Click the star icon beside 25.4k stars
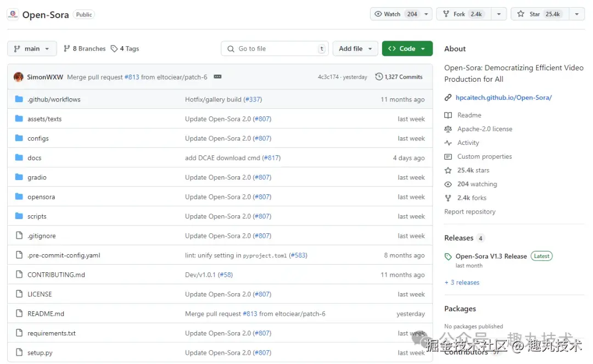 [x=448, y=171]
